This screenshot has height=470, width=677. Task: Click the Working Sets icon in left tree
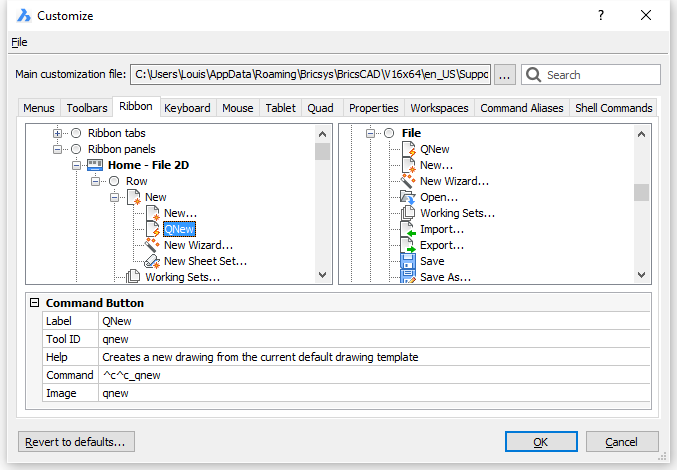click(x=133, y=277)
